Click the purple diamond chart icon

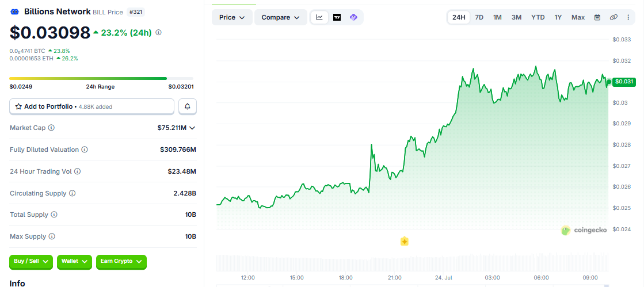click(353, 17)
